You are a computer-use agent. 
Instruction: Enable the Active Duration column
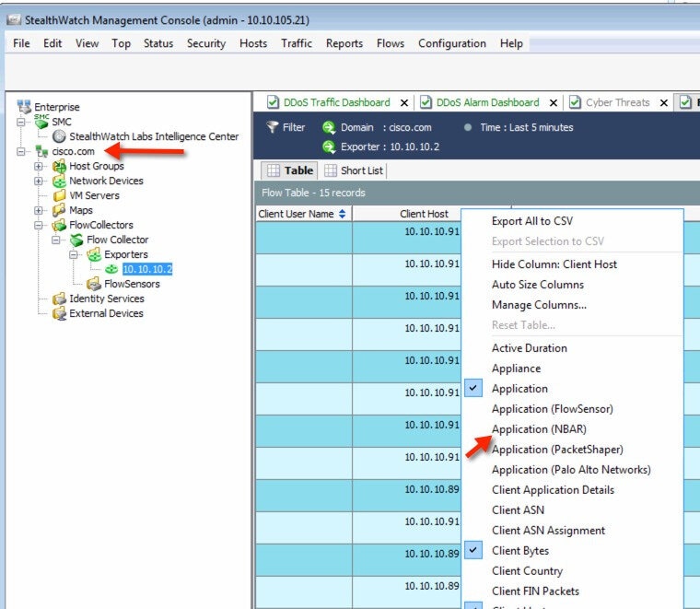pyautogui.click(x=530, y=348)
